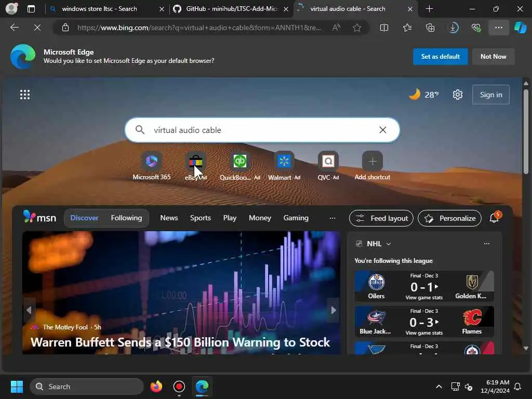The image size is (532, 399).
Task: Click the Personalize button
Action: (449, 218)
